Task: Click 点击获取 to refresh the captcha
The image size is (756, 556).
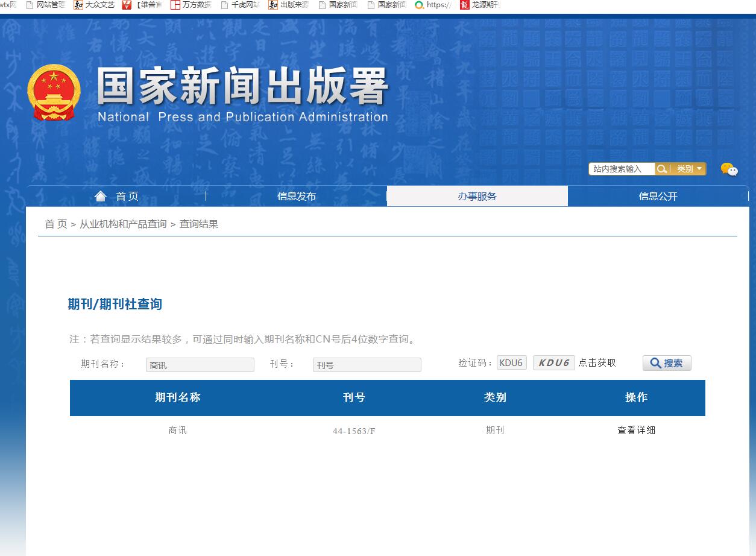Action: point(597,362)
